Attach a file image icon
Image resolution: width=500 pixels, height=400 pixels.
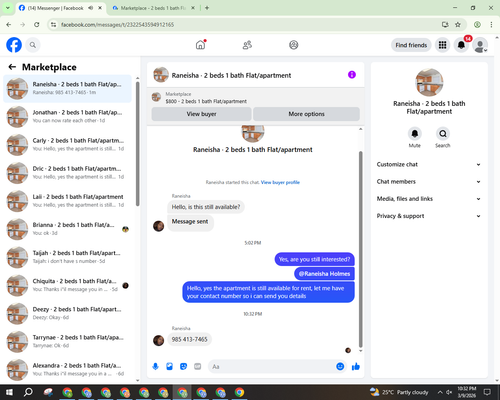(169, 367)
